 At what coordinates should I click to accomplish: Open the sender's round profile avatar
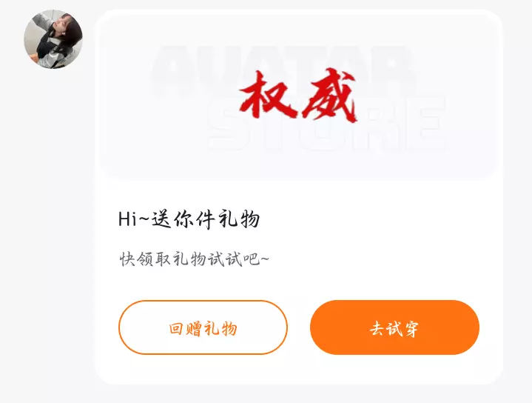click(53, 39)
